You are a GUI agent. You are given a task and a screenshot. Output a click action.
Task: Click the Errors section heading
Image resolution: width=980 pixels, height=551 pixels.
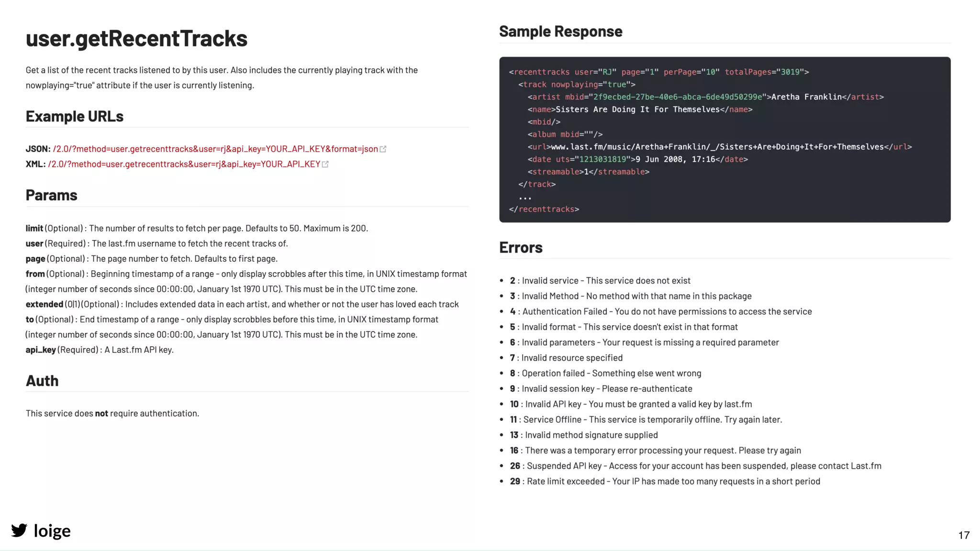521,247
